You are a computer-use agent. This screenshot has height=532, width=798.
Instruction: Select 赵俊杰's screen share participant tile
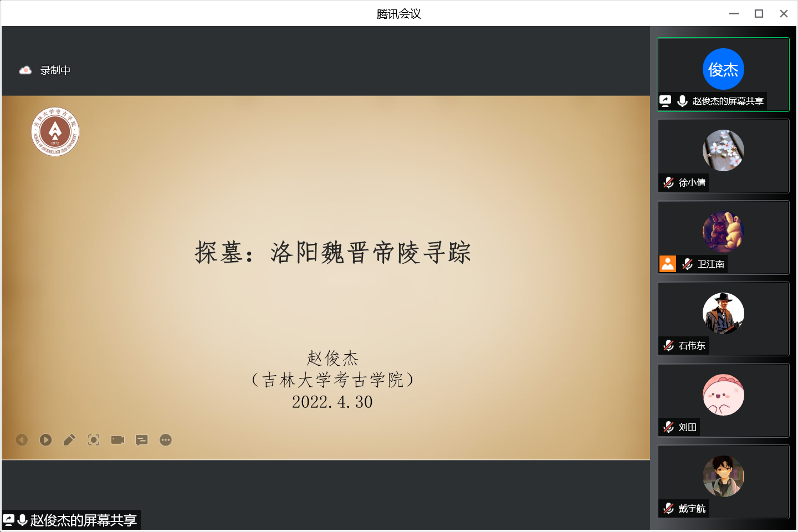tap(723, 74)
